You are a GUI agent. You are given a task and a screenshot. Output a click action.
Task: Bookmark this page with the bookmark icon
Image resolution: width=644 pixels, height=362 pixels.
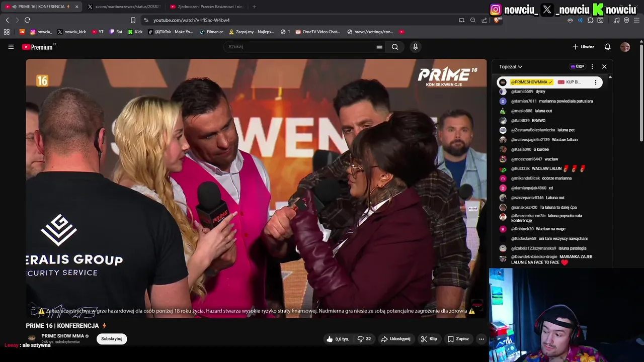(x=133, y=20)
